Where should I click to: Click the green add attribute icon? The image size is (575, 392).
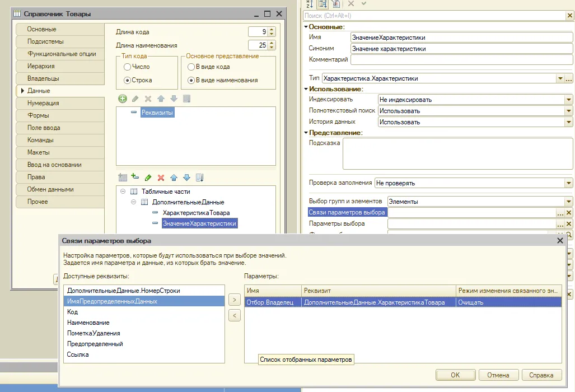[123, 99]
